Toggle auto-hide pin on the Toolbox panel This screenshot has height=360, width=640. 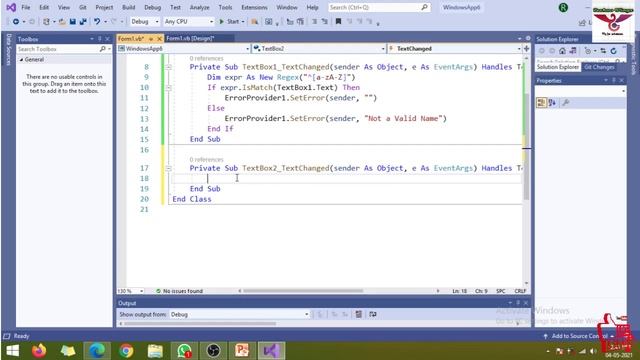click(x=99, y=39)
